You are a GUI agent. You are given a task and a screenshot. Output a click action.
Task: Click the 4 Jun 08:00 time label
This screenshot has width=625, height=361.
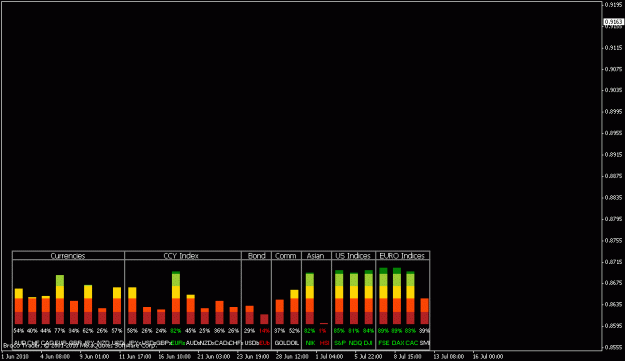point(55,356)
